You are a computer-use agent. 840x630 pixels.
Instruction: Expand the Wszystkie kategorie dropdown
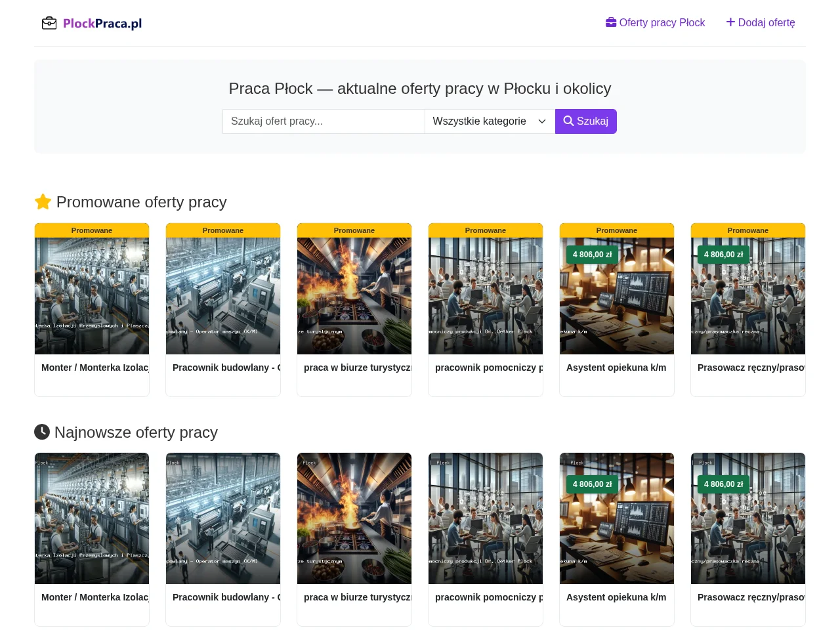click(490, 121)
